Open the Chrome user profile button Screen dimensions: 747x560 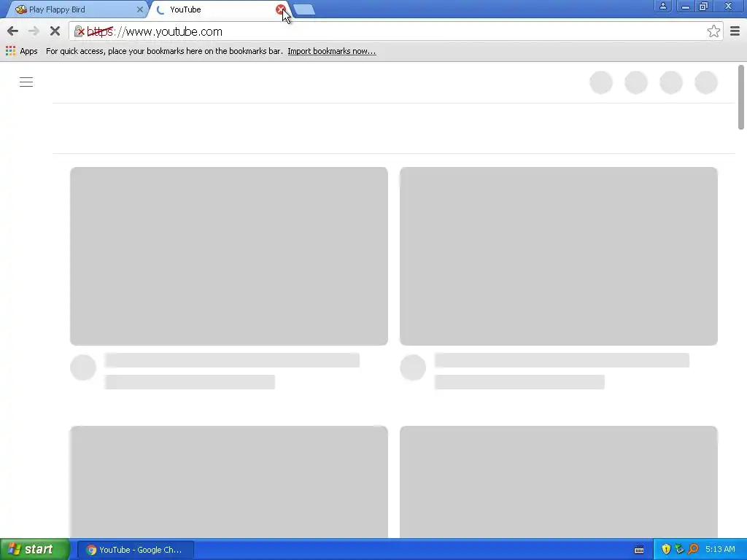click(x=662, y=6)
